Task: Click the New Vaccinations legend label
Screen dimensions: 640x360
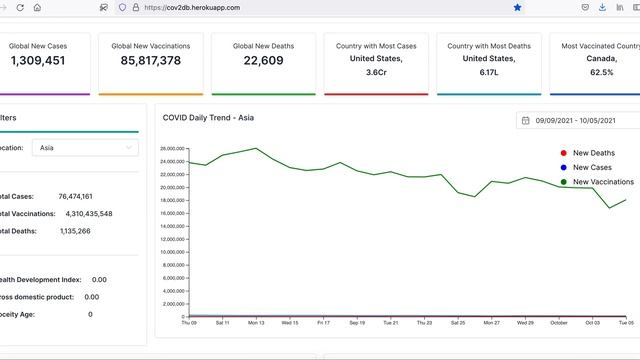Action: point(603,182)
